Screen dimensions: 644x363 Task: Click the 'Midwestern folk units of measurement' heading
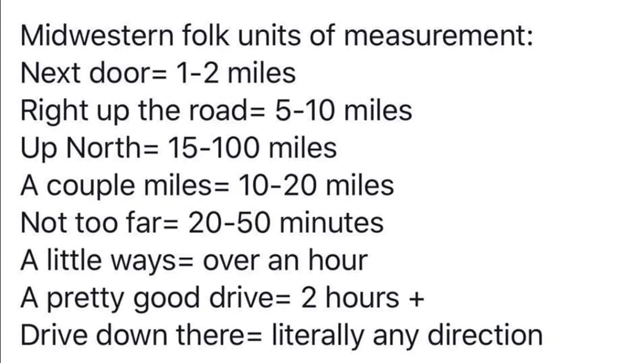click(x=276, y=36)
